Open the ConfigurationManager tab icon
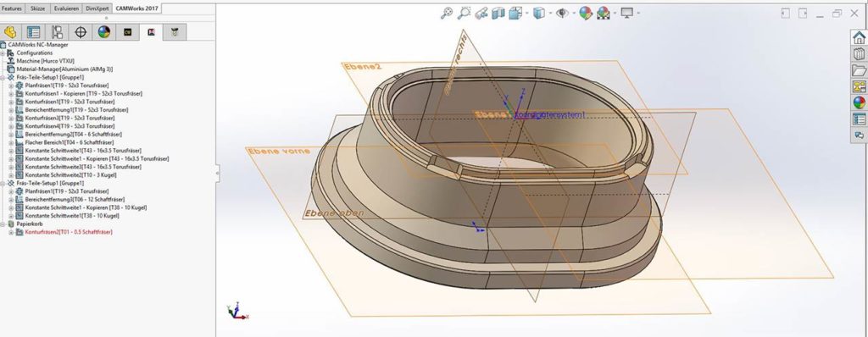 click(x=57, y=32)
